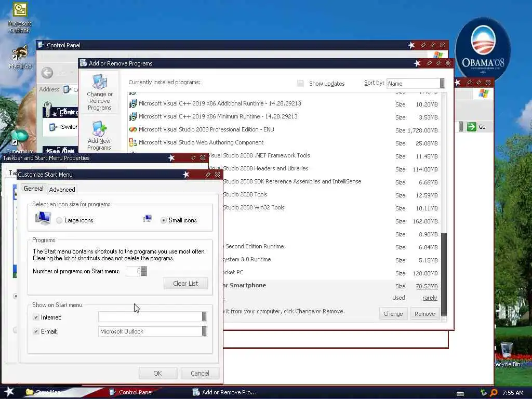Open the MyPal 68 desktop shortcut

20,57
